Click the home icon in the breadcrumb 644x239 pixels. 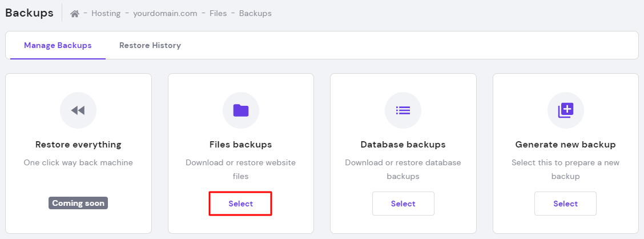pos(75,14)
